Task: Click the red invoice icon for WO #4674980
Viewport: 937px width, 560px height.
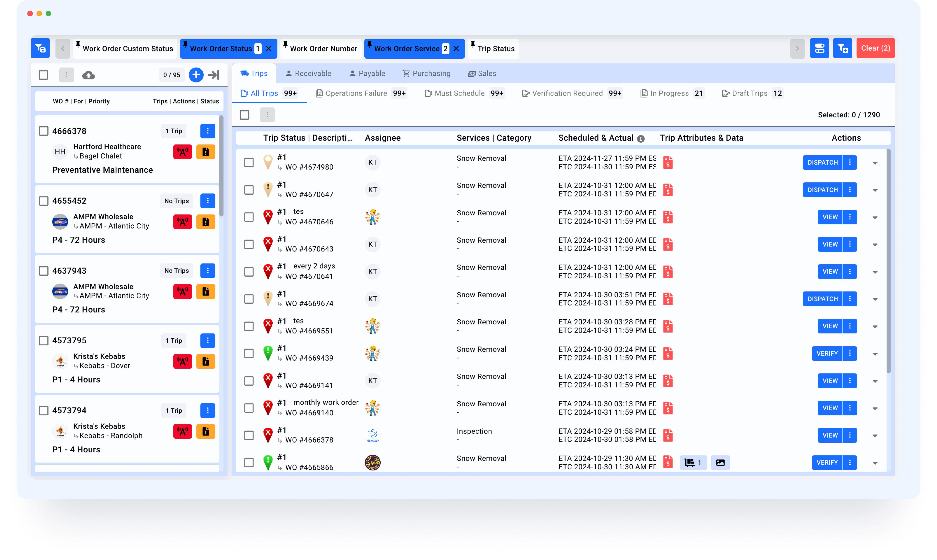Action: click(x=668, y=162)
